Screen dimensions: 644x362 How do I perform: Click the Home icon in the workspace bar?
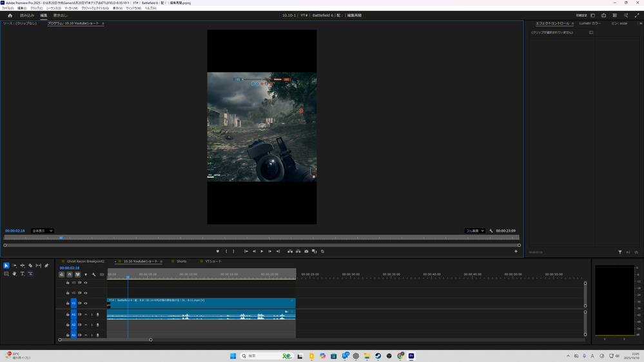coord(10,15)
